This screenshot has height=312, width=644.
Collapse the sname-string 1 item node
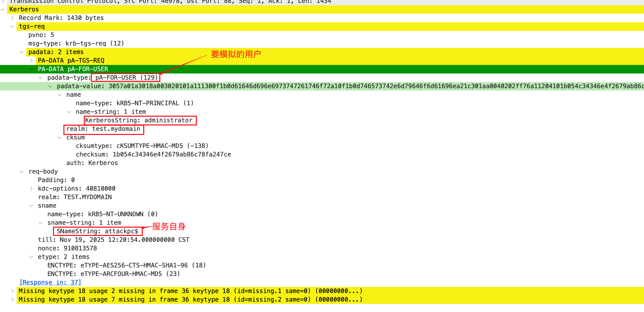[x=40, y=223]
